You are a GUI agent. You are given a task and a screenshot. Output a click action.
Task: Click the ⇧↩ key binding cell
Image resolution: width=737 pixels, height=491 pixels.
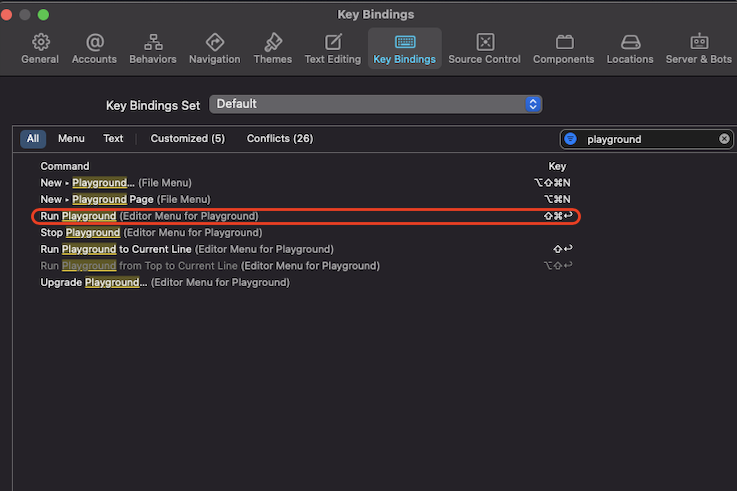click(x=563, y=249)
